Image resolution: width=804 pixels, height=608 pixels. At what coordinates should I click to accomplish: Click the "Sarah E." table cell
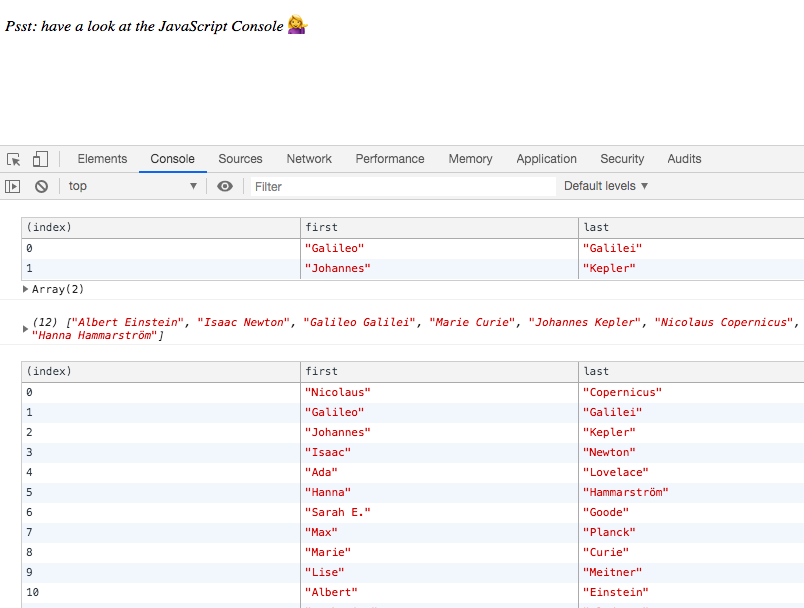338,512
